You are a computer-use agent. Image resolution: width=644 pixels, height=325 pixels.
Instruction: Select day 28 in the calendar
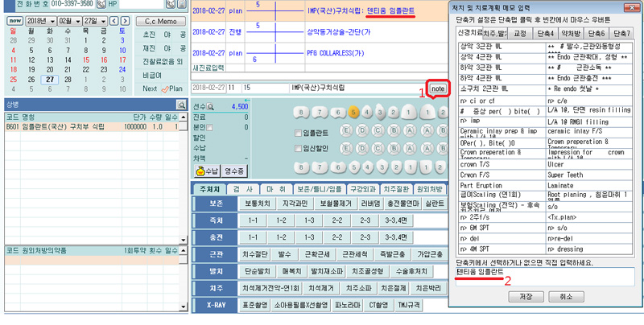68,80
